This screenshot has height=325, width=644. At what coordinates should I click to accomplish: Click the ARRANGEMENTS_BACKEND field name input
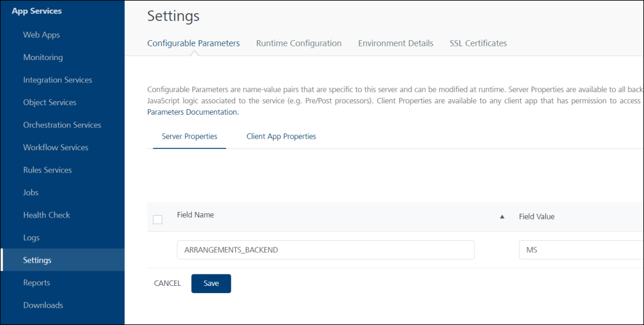point(326,250)
